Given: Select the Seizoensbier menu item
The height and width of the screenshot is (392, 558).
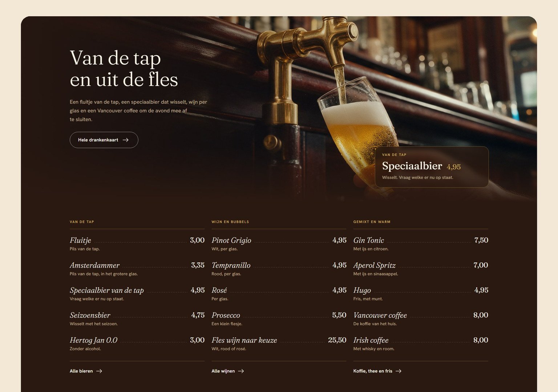Looking at the screenshot, I should pos(137,319).
